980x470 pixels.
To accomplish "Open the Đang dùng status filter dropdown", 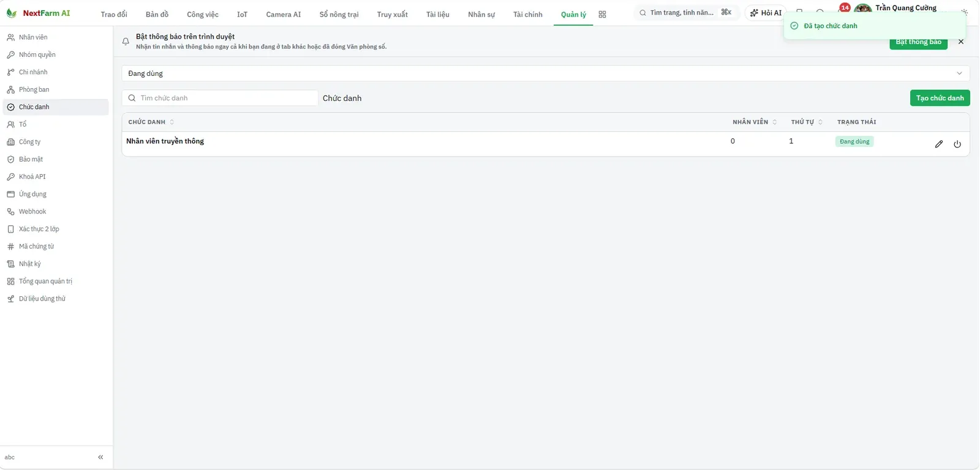I will pyautogui.click(x=545, y=73).
